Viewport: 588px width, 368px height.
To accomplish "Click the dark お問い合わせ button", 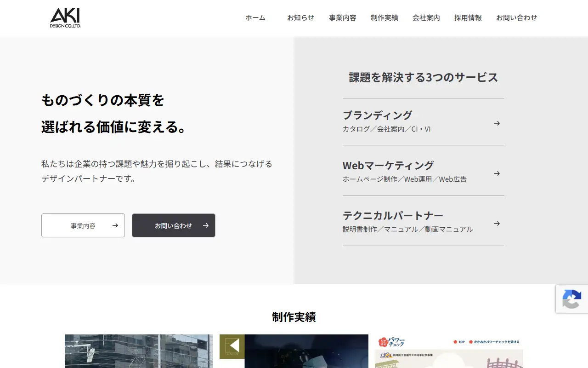I will 174,225.
